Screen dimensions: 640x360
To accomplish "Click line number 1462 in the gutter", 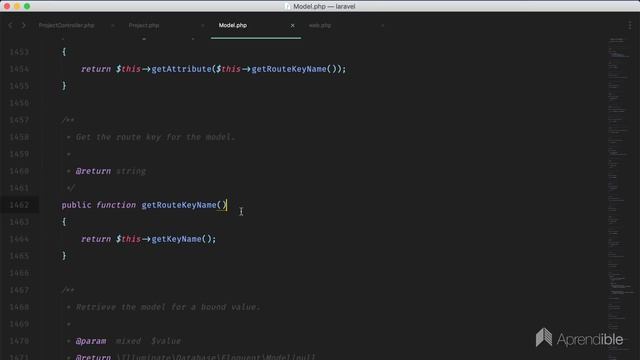I will click(19, 205).
